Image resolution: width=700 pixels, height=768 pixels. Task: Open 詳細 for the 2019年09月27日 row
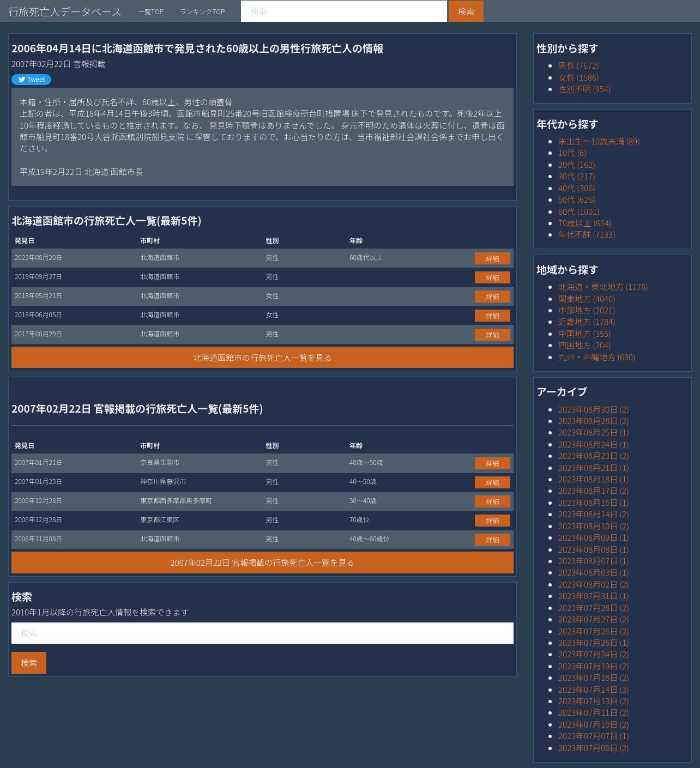pos(492,277)
